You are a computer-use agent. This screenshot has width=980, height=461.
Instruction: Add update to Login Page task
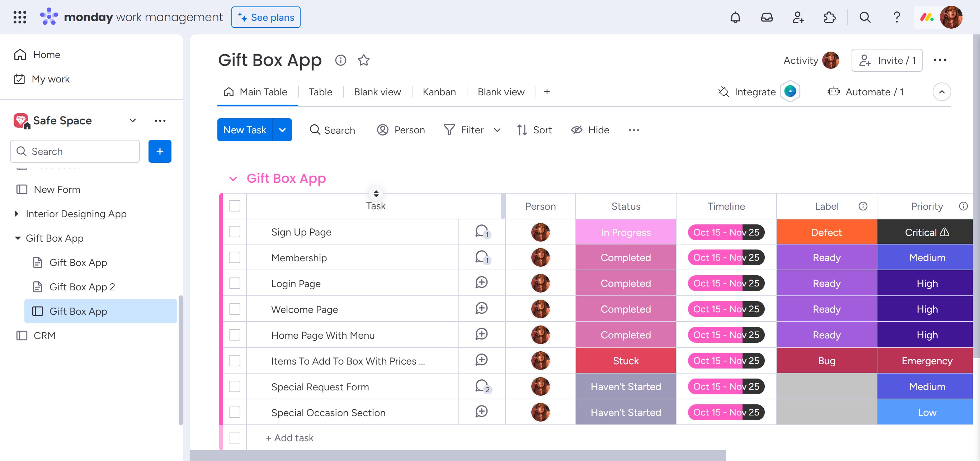pos(482,283)
